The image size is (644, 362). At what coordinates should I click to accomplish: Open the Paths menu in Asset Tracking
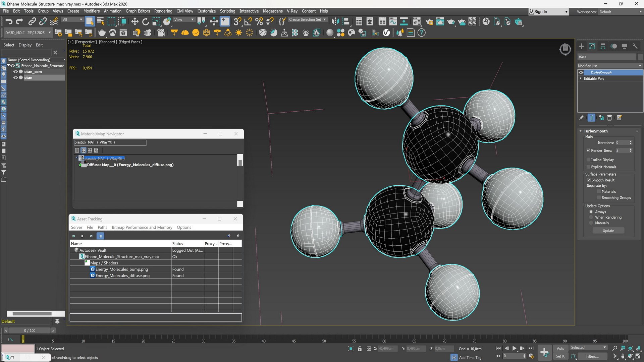(x=102, y=227)
